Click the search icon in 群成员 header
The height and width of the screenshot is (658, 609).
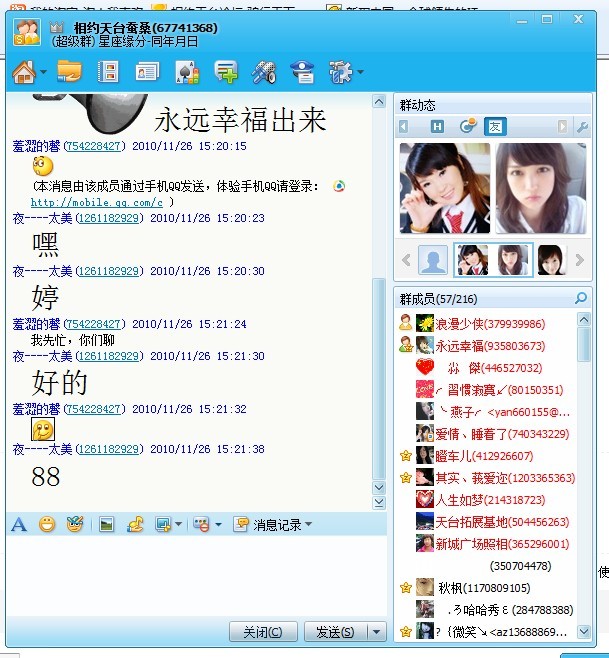click(581, 298)
